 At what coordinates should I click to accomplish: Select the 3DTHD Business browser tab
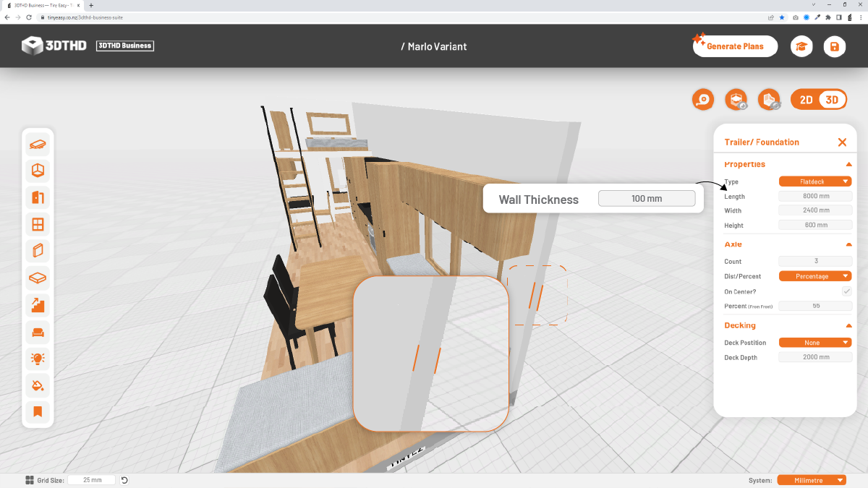point(42,5)
